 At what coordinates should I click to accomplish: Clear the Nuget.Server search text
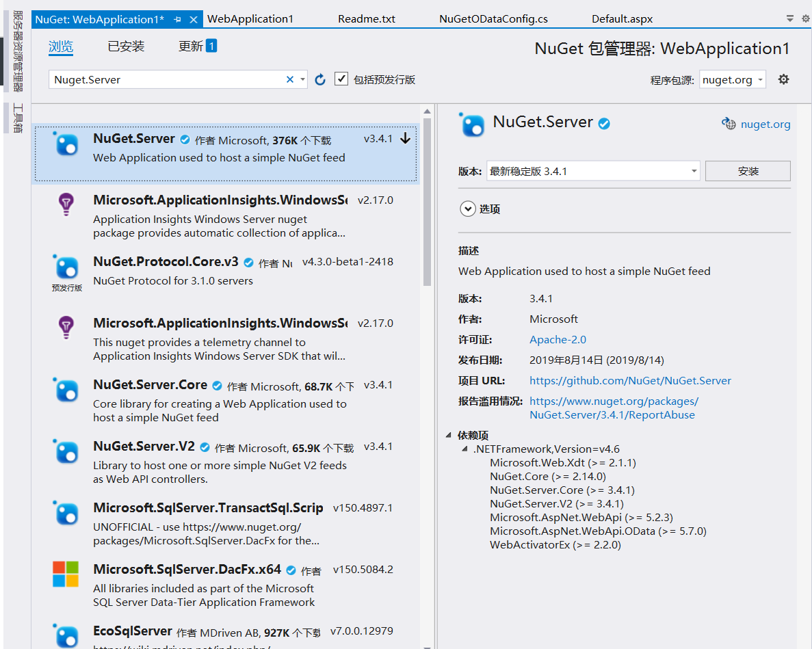(290, 79)
